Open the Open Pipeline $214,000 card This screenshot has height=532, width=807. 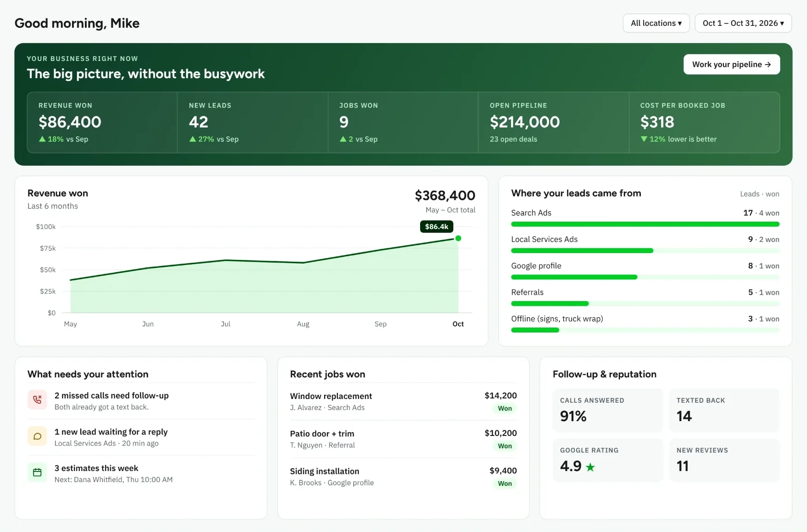[554, 122]
